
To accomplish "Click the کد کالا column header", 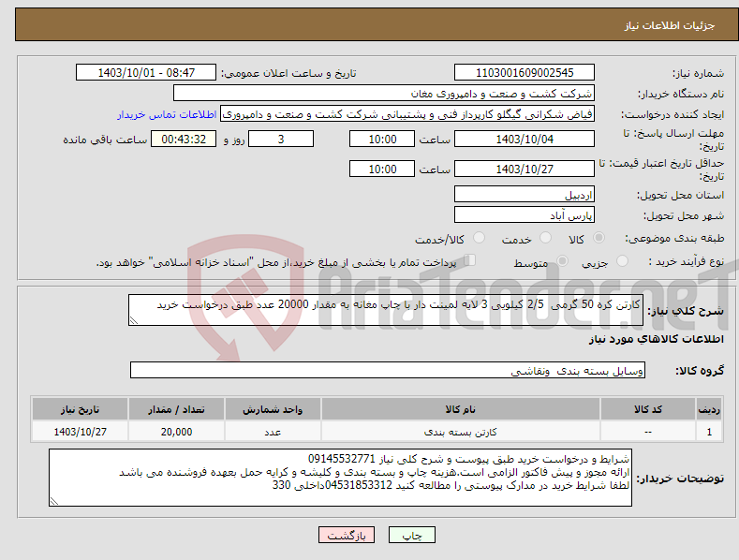I will pos(648,409).
